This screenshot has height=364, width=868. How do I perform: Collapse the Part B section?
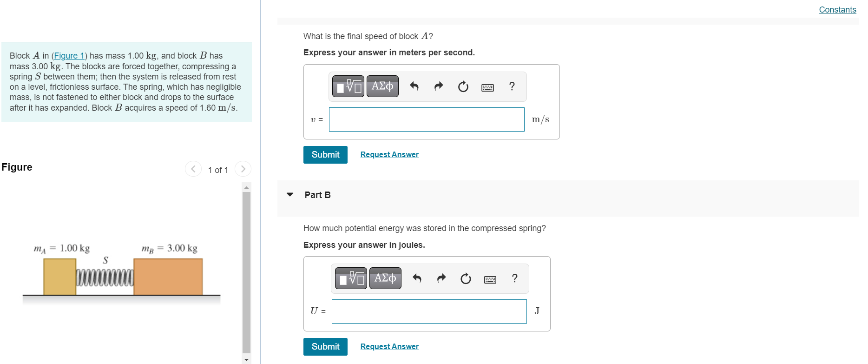(x=289, y=195)
